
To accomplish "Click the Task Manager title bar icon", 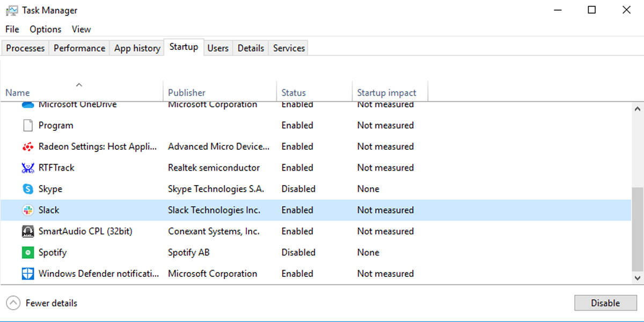I will [x=12, y=10].
